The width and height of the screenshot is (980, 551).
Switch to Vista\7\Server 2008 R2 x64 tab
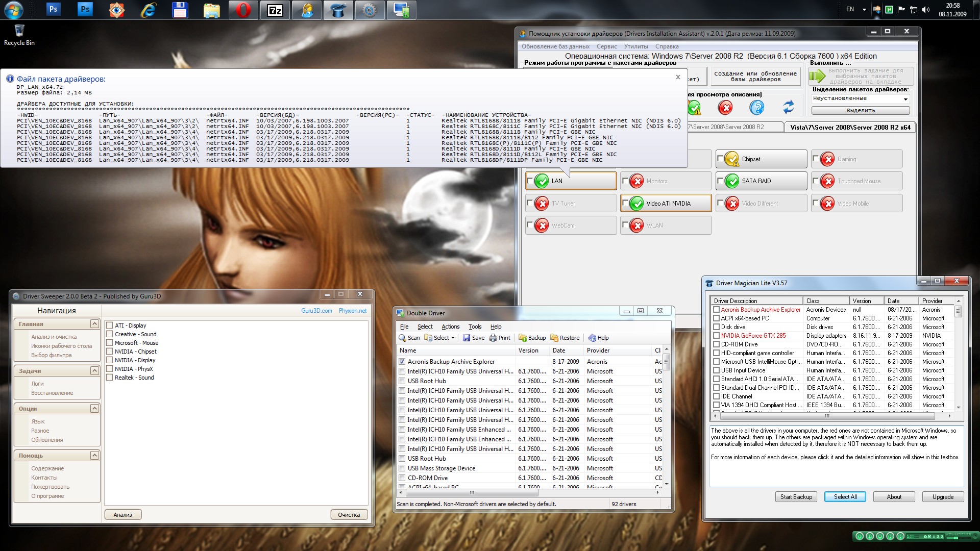[x=850, y=127]
